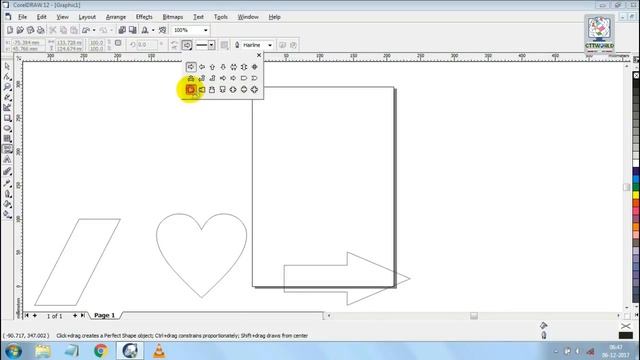
Task: Choose the right arrow shape in first row
Action: pyautogui.click(x=191, y=67)
